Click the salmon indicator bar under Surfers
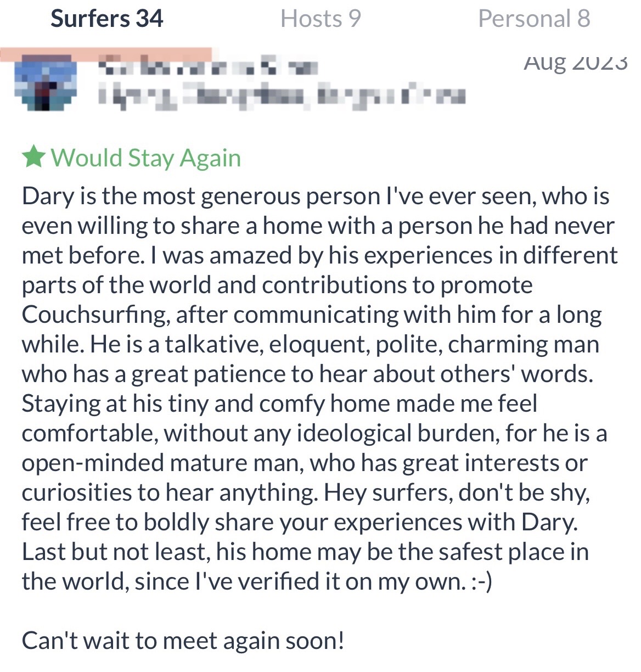Screen dimensions: 641x672 point(106,53)
